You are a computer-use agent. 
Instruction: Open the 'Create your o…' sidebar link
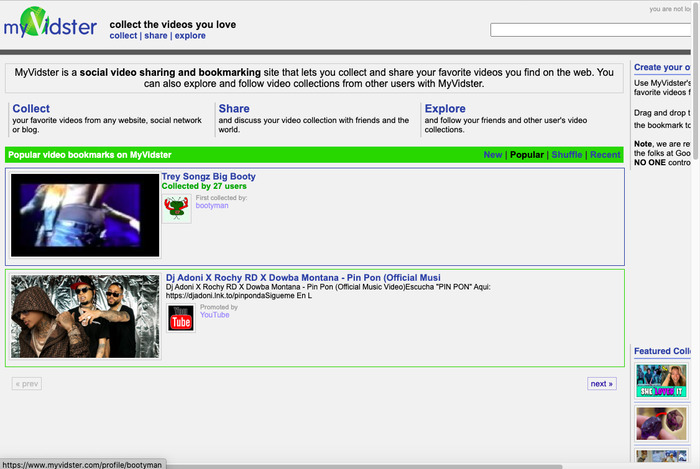click(x=662, y=67)
